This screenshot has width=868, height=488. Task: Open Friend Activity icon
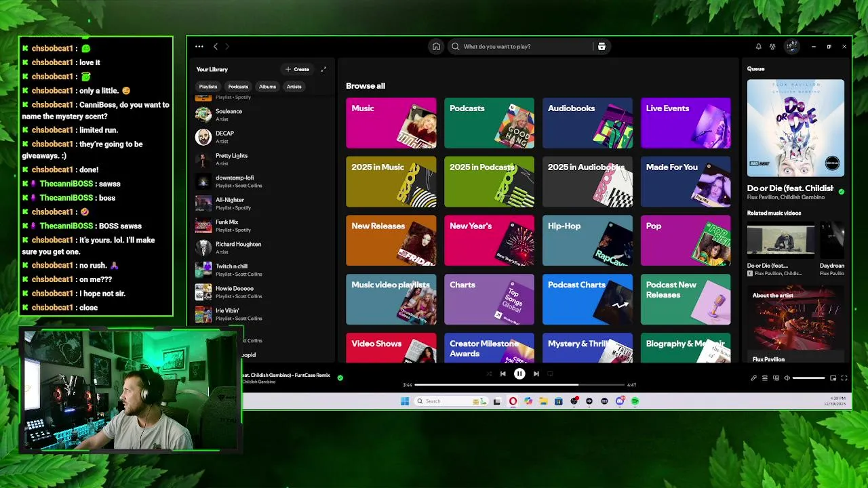click(x=772, y=47)
